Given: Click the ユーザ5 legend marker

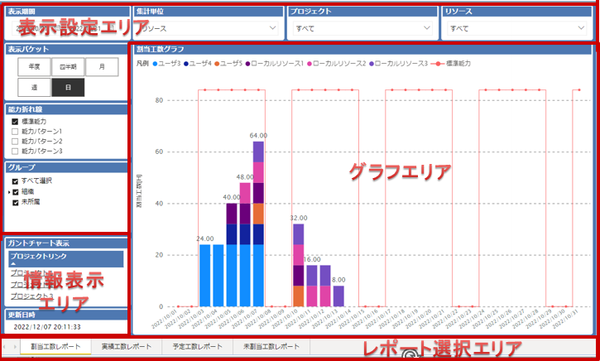Looking at the screenshot, I should click(x=217, y=64).
